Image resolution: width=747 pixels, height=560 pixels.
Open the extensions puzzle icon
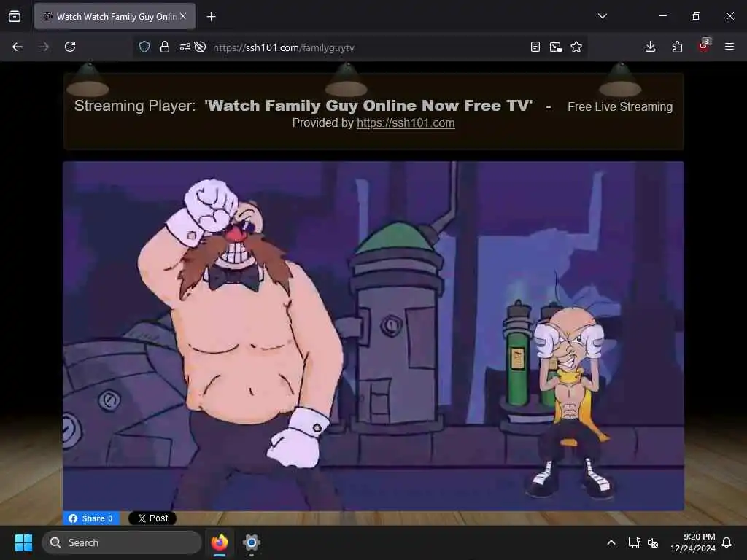pos(677,47)
